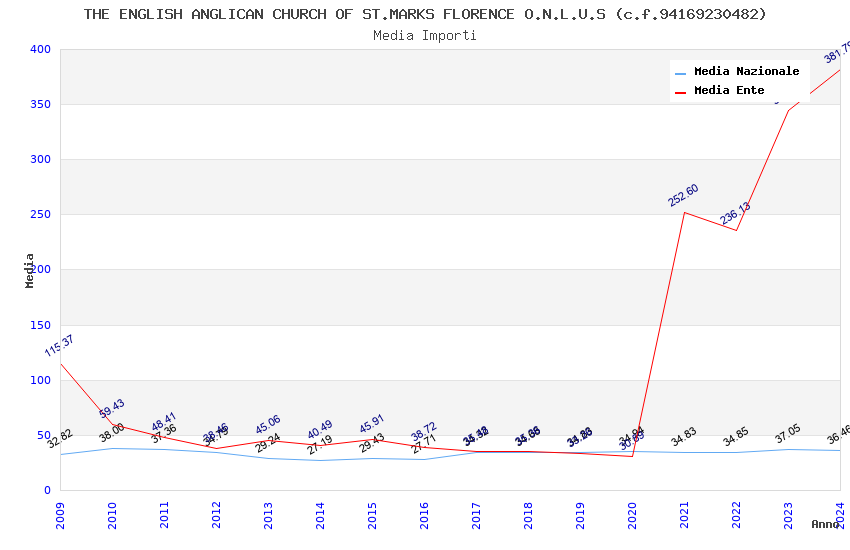Image resolution: width=850 pixels, height=550 pixels.
Task: Select year 2011 on the horizontal axis
Action: coord(164,515)
